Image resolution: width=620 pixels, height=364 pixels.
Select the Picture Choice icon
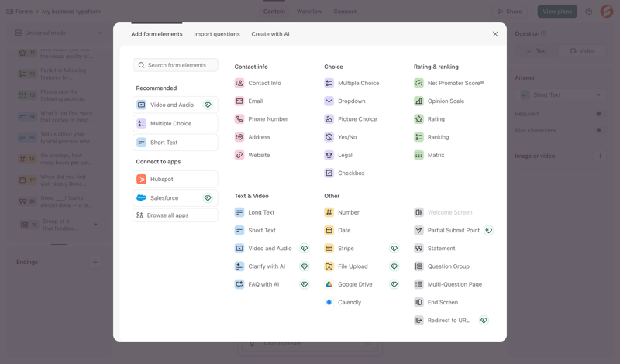[x=329, y=119]
